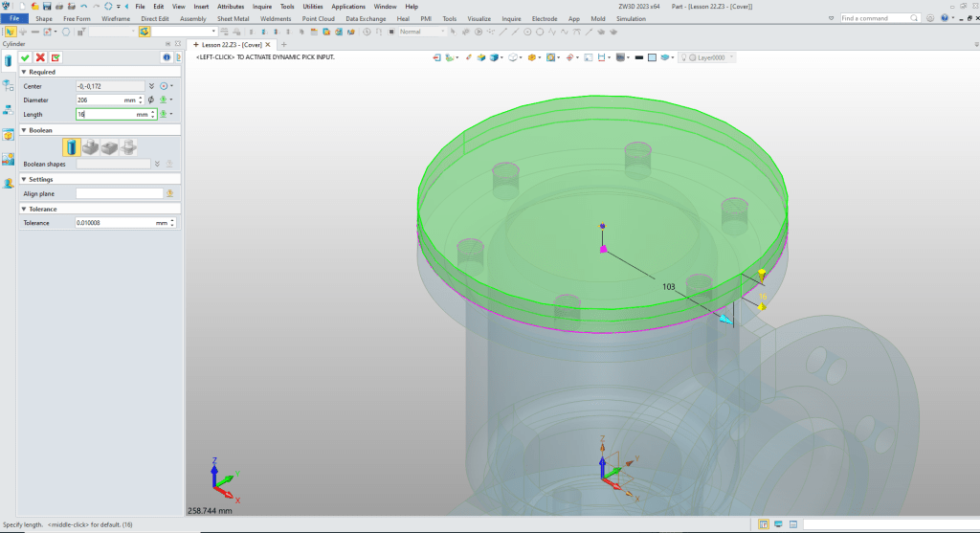980x533 pixels.
Task: Collapse the Tolerance section
Action: pos(23,209)
